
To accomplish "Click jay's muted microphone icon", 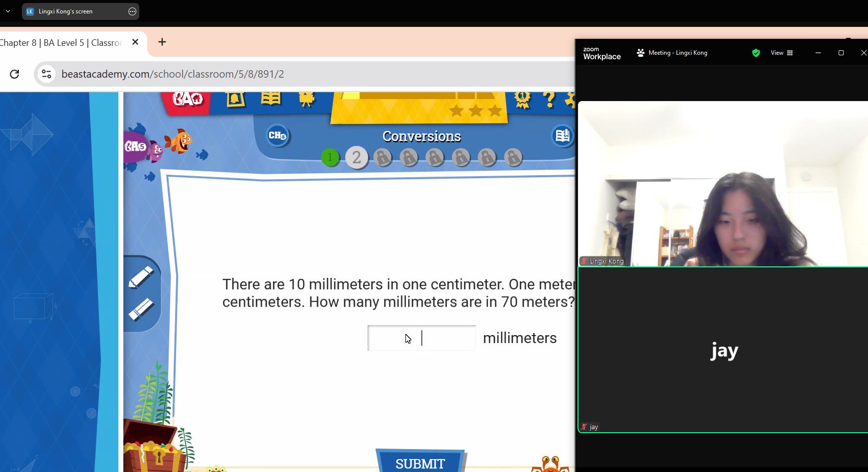I will point(584,427).
